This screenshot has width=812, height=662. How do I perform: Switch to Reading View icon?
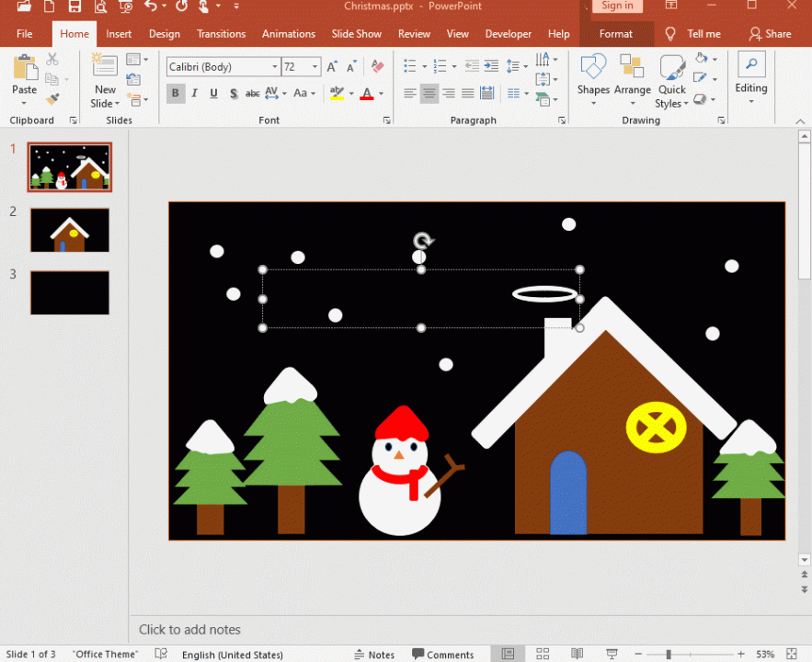click(577, 654)
